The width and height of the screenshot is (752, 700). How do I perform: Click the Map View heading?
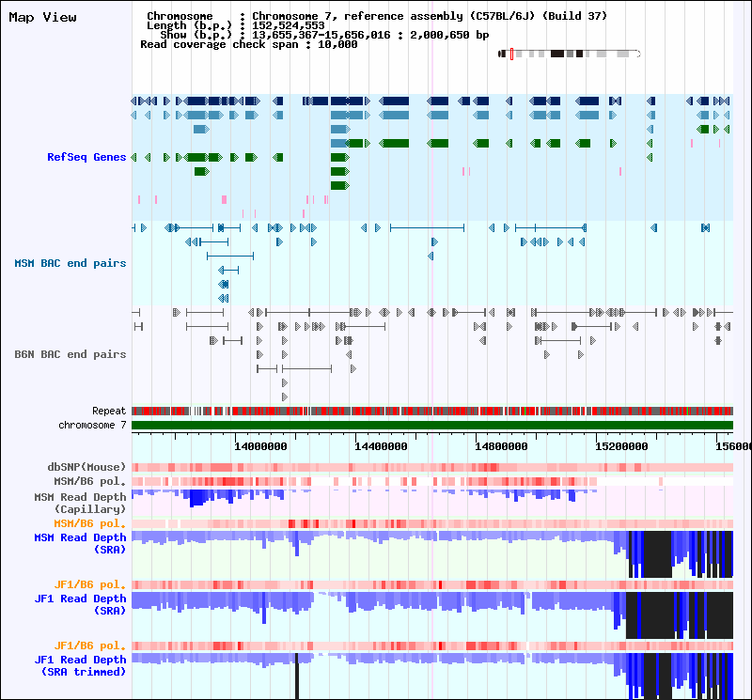pyautogui.click(x=42, y=17)
